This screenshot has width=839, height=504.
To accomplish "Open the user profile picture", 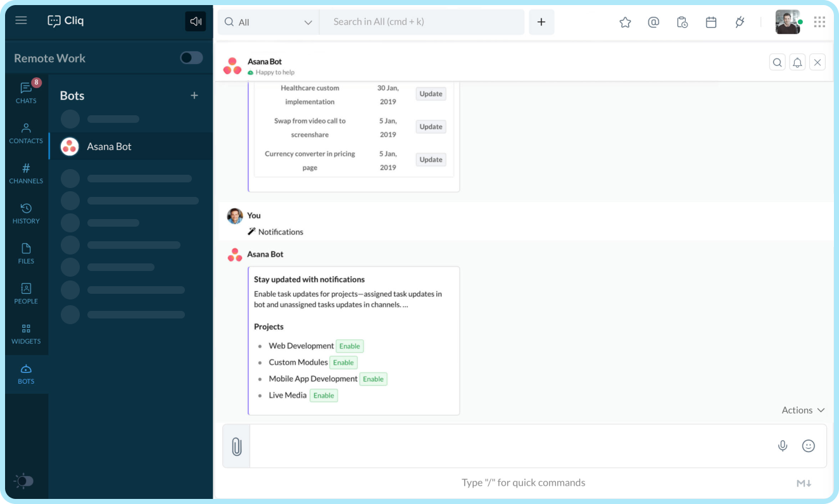I will click(788, 22).
